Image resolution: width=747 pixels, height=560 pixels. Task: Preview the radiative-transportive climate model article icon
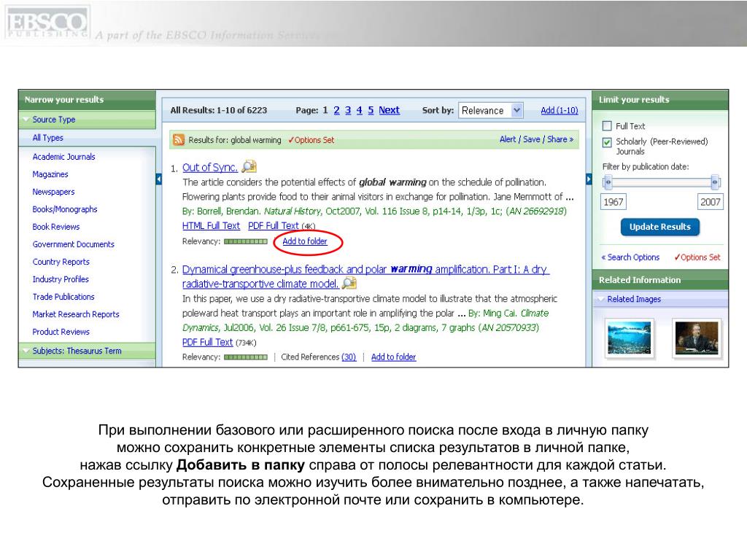tap(349, 284)
